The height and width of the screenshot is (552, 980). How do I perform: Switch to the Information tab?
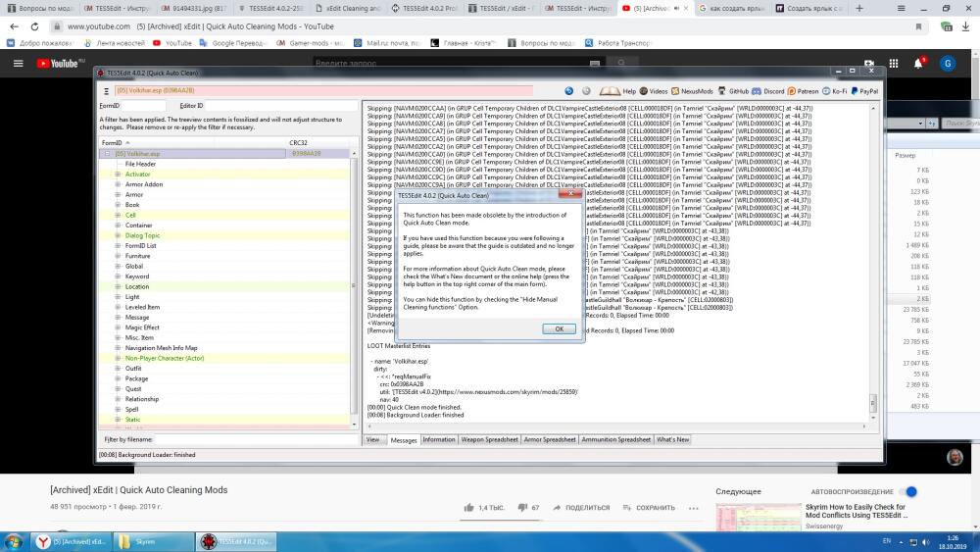[439, 439]
